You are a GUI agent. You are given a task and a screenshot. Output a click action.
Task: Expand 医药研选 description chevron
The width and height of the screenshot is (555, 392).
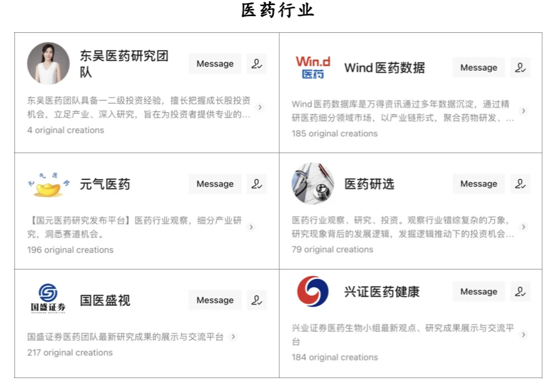tap(523, 227)
